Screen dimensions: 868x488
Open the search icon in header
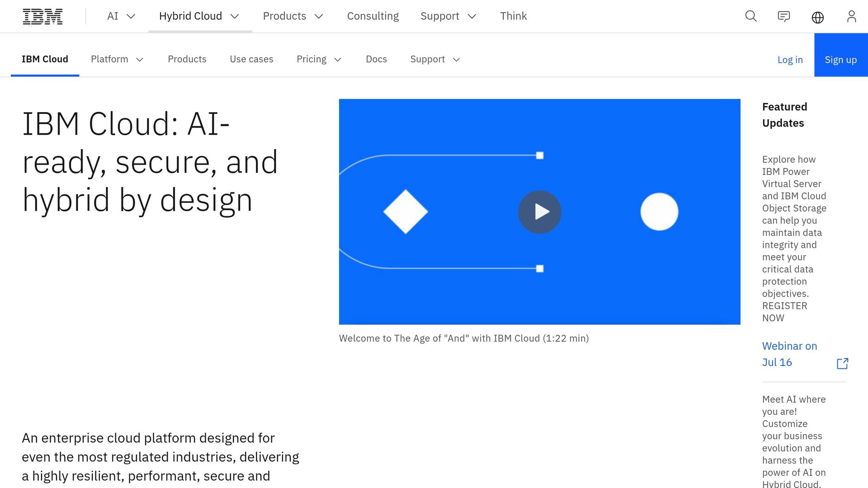coord(751,17)
